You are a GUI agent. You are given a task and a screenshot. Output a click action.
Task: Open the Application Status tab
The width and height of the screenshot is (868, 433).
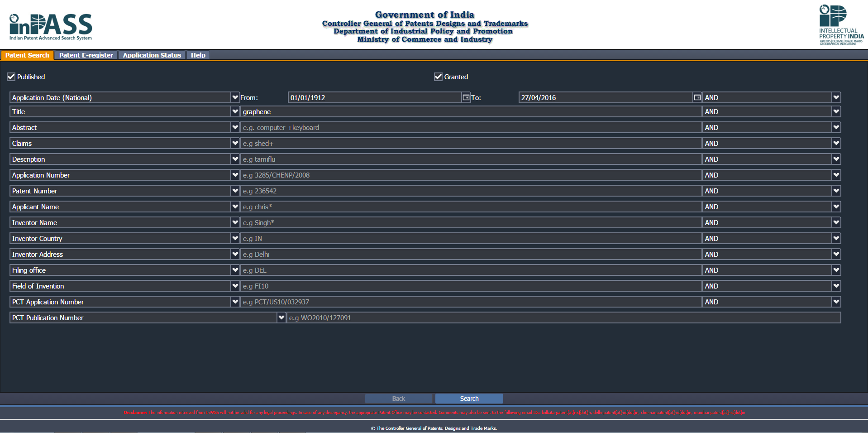click(152, 55)
